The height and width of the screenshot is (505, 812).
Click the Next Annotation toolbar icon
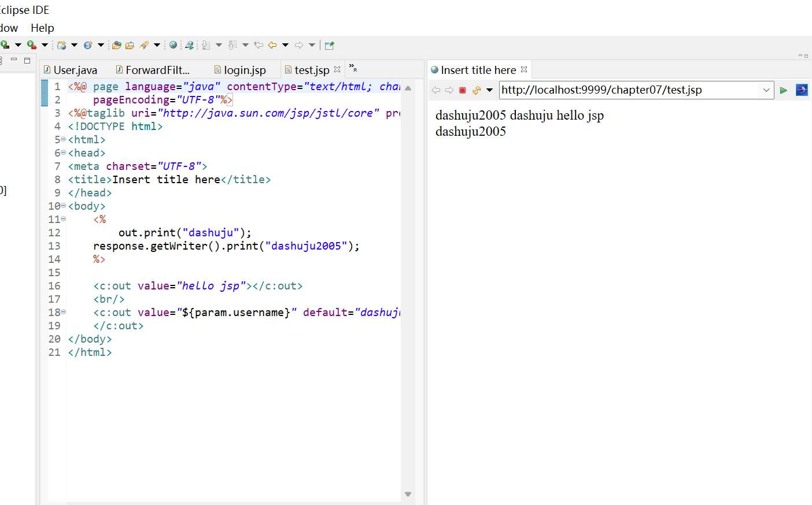206,45
